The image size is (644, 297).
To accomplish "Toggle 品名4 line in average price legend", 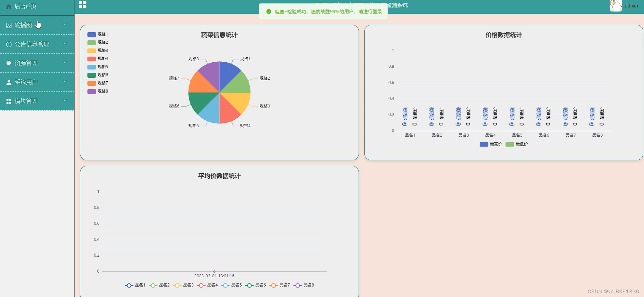I will 207,285.
